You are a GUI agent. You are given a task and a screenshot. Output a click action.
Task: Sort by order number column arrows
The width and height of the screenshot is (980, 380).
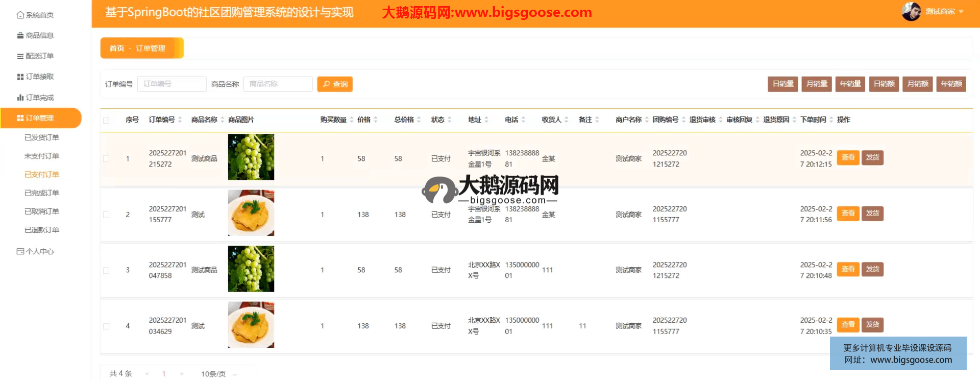(x=180, y=120)
